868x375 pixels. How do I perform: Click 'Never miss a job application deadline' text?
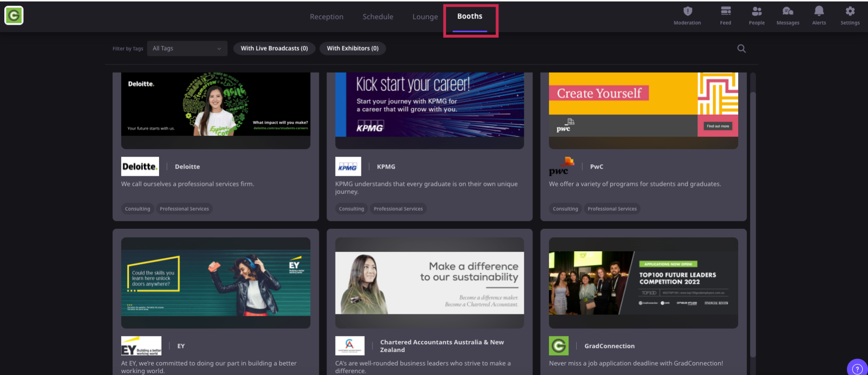[x=636, y=364]
